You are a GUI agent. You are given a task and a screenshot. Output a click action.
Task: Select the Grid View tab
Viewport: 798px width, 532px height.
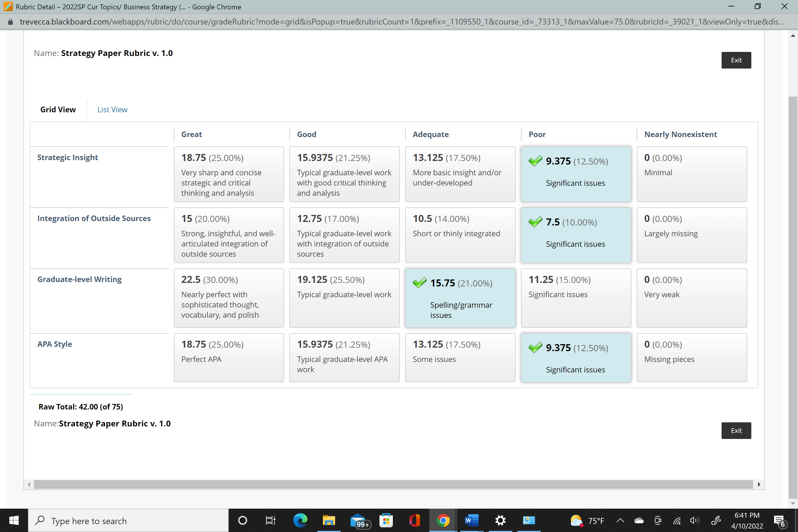tap(58, 110)
